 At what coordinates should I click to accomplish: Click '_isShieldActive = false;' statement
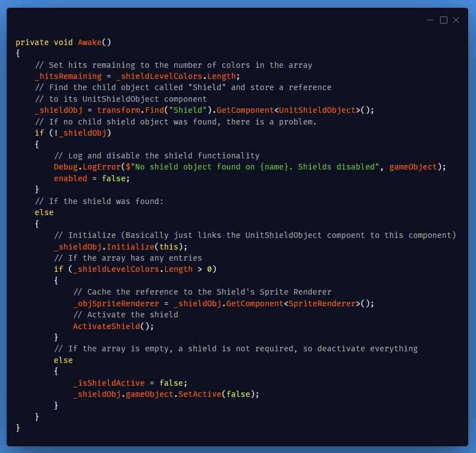130,383
